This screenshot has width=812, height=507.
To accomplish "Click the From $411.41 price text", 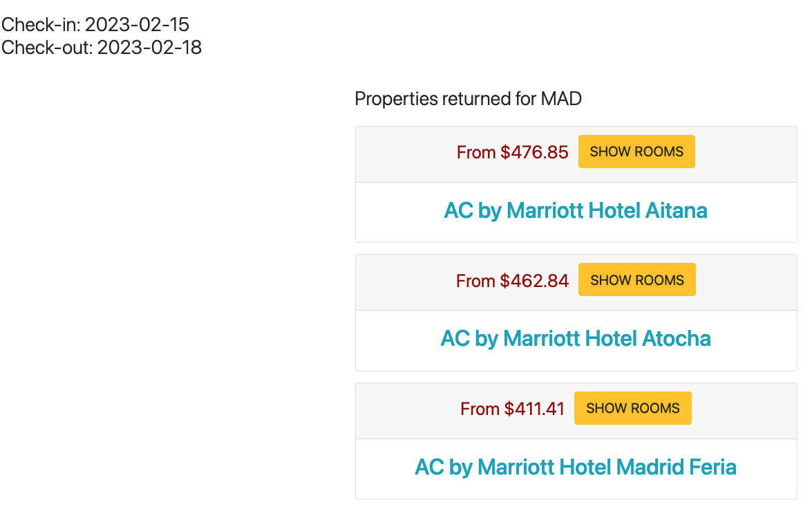I will tap(512, 409).
